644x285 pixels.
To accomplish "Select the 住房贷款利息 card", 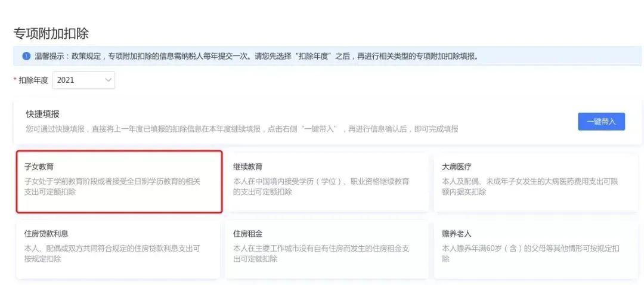I will click(x=118, y=249).
